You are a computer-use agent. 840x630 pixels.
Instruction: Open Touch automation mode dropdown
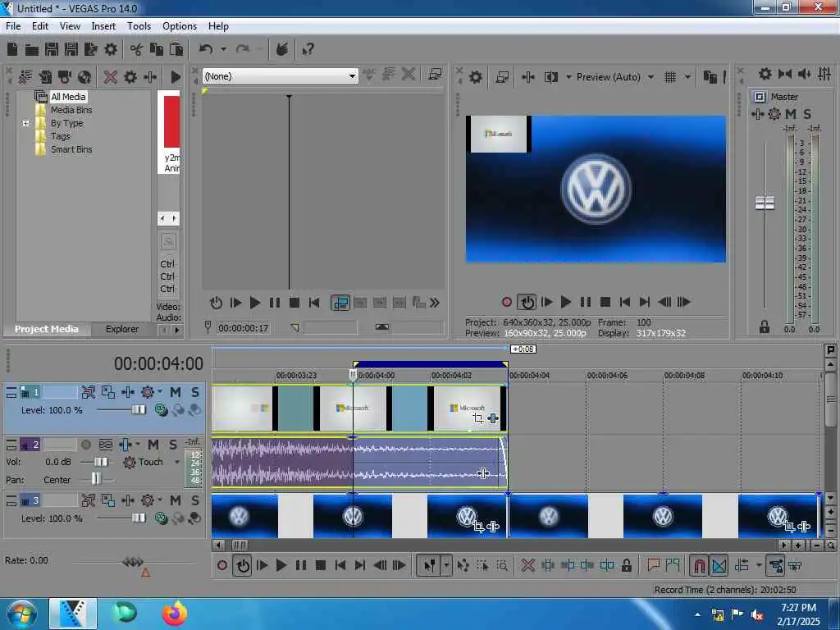pyautogui.click(x=177, y=462)
